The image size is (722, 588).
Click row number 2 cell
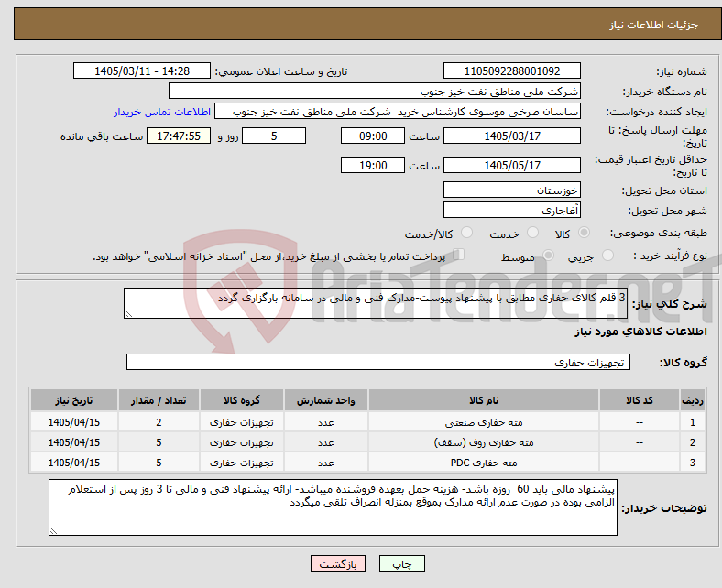[x=692, y=442]
